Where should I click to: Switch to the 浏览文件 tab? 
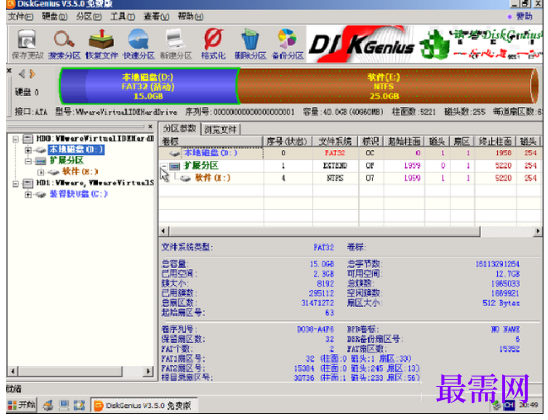[x=221, y=130]
